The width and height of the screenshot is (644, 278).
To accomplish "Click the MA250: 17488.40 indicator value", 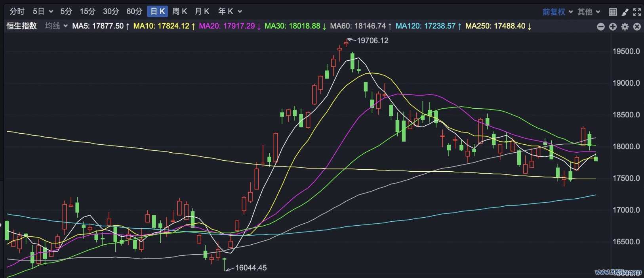I will pyautogui.click(x=499, y=26).
